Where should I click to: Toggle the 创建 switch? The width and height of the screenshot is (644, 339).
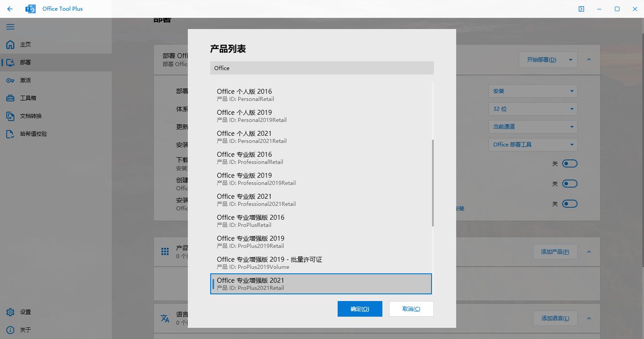[x=570, y=184]
